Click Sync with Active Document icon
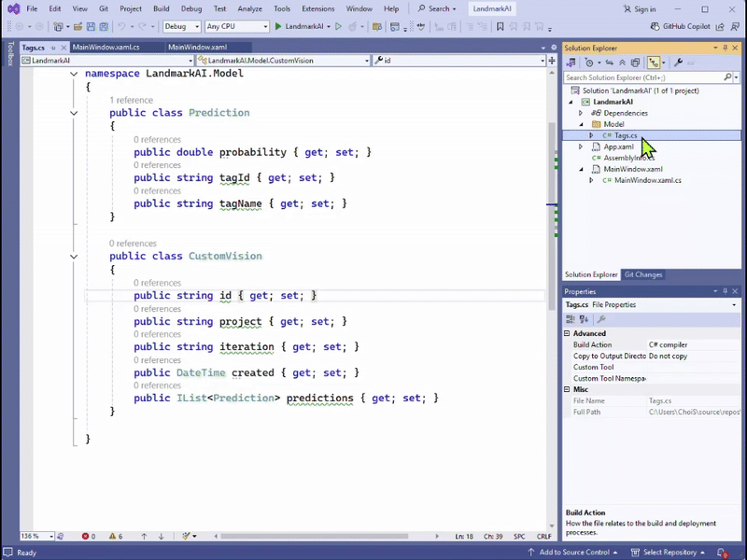Image resolution: width=747 pixels, height=560 pixels. point(610,63)
